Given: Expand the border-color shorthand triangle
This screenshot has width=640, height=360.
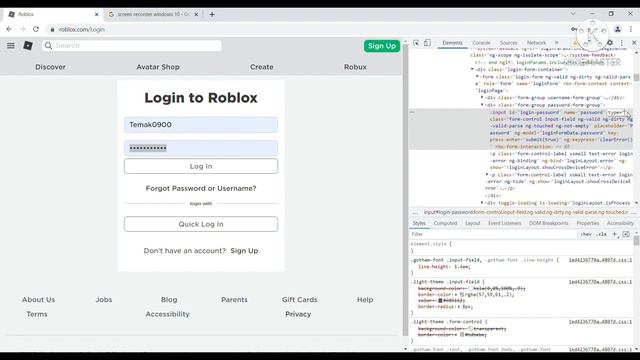Looking at the screenshot, I should pyautogui.click(x=456, y=294).
